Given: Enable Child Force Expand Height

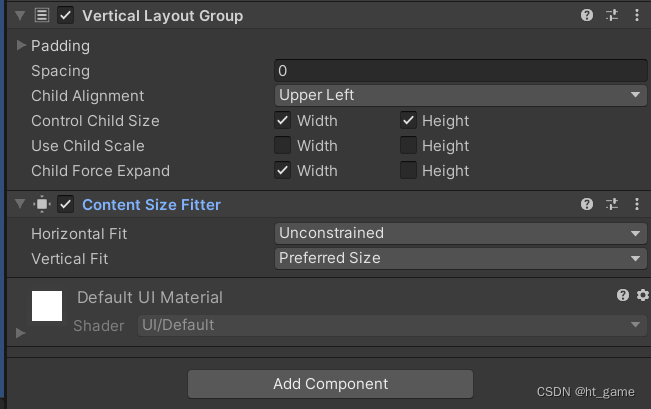Looking at the screenshot, I should (x=408, y=171).
